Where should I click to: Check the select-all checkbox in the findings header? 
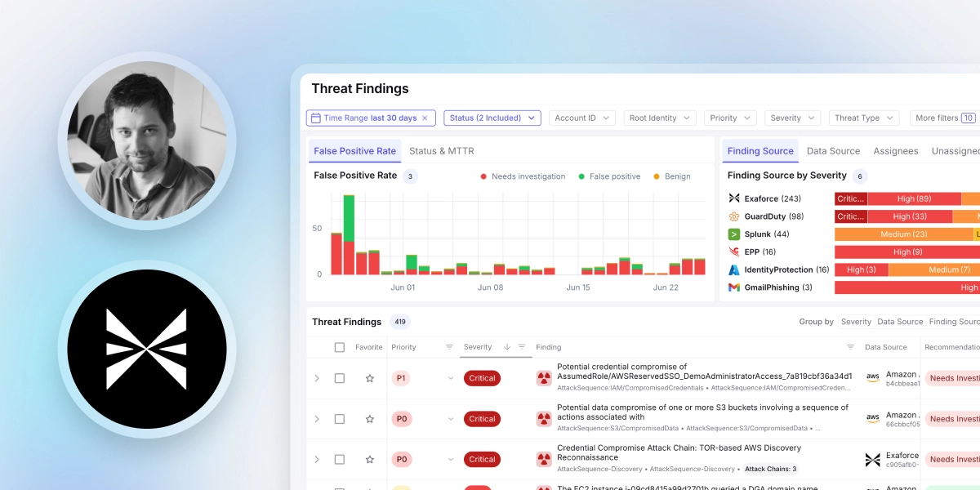click(339, 346)
